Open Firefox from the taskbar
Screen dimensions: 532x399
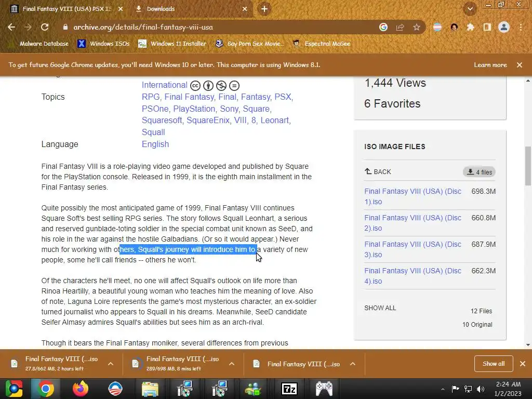click(x=81, y=389)
